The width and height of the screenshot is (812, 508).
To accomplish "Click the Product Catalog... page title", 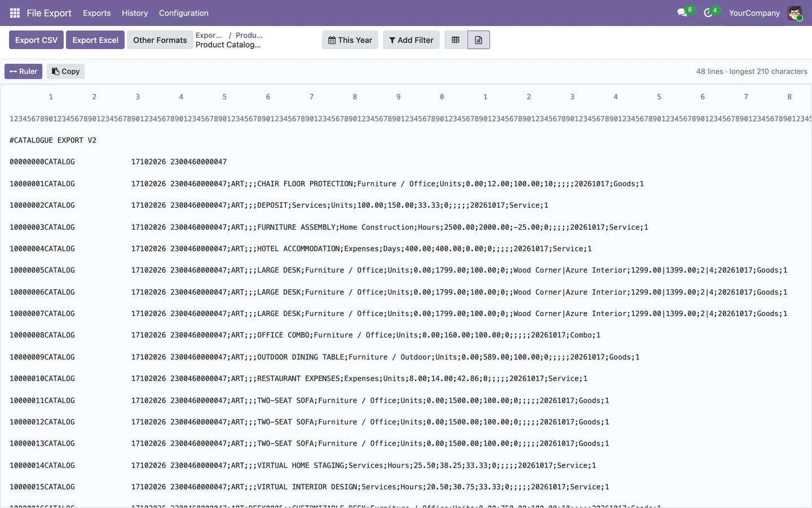I will pyautogui.click(x=228, y=45).
